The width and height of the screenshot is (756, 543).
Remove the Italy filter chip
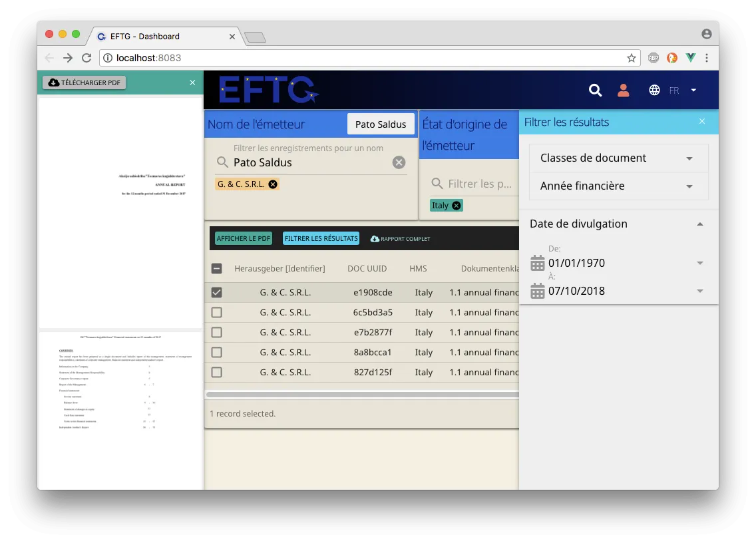[x=456, y=206]
